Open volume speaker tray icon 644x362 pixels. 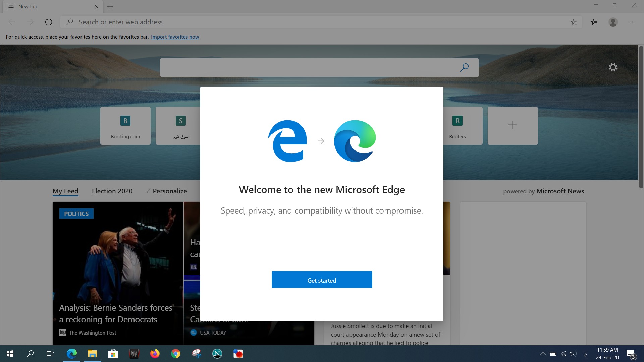573,354
